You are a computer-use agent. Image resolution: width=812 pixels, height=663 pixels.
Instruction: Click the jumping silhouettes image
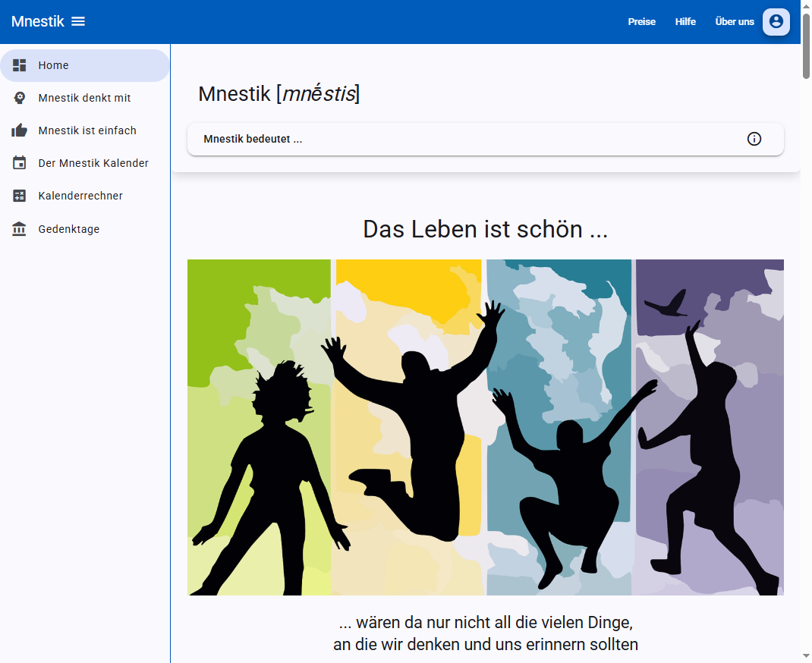(486, 426)
